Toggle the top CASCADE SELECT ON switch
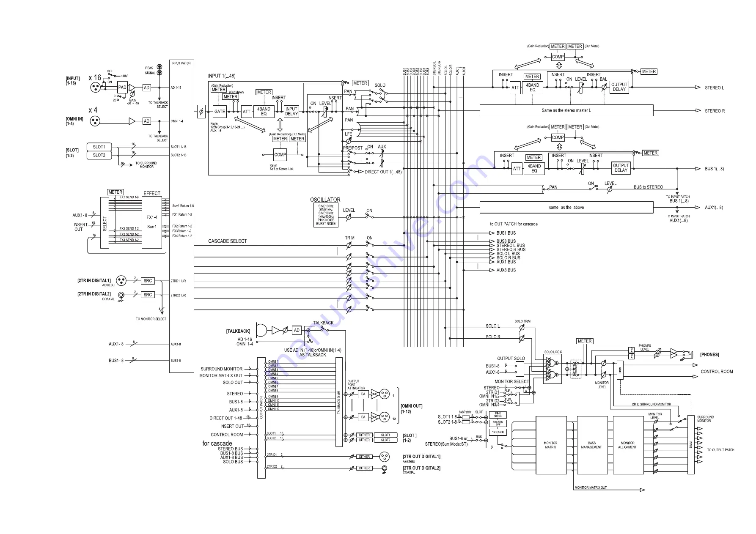 click(x=370, y=244)
